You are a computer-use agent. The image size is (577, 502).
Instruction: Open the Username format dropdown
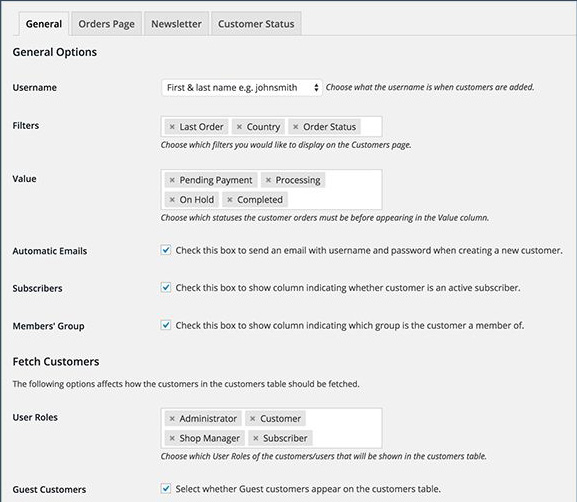coord(242,88)
